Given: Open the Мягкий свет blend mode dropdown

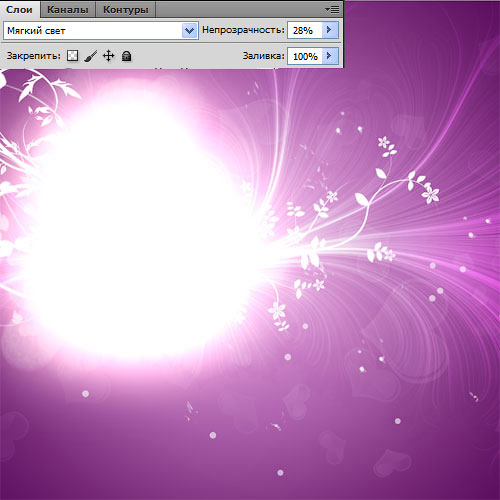Looking at the screenshot, I should [101, 31].
